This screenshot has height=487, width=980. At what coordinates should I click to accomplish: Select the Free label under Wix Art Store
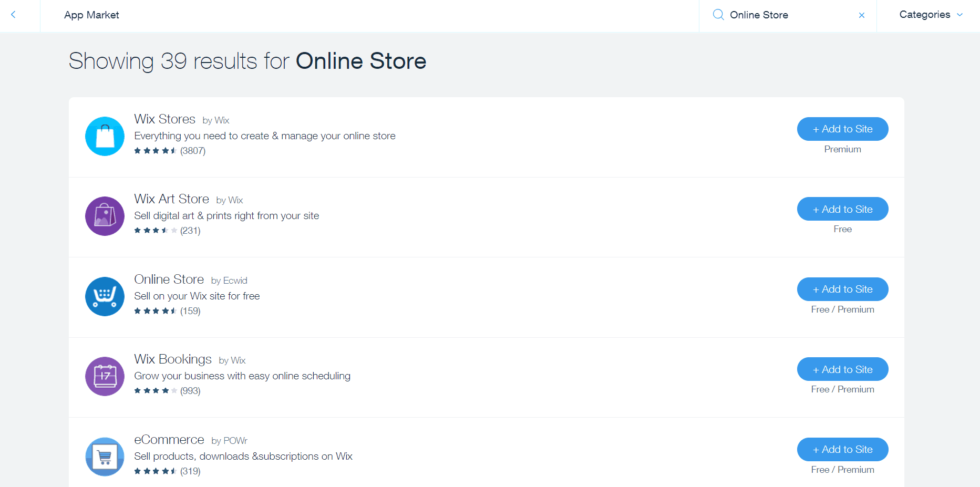coord(842,229)
